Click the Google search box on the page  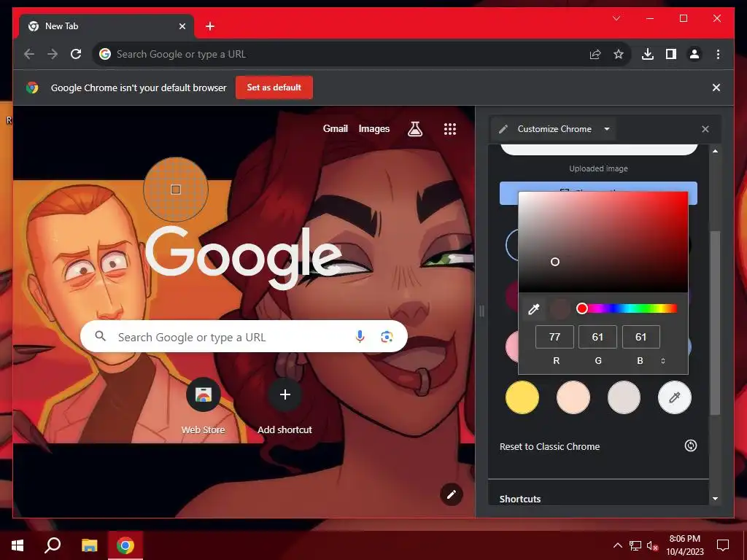[244, 337]
